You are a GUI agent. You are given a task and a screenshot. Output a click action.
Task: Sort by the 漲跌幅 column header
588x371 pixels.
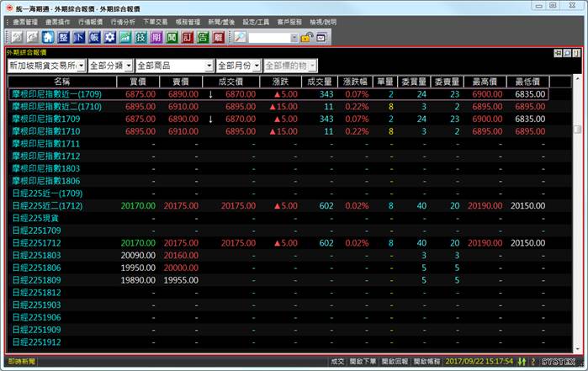click(x=355, y=82)
